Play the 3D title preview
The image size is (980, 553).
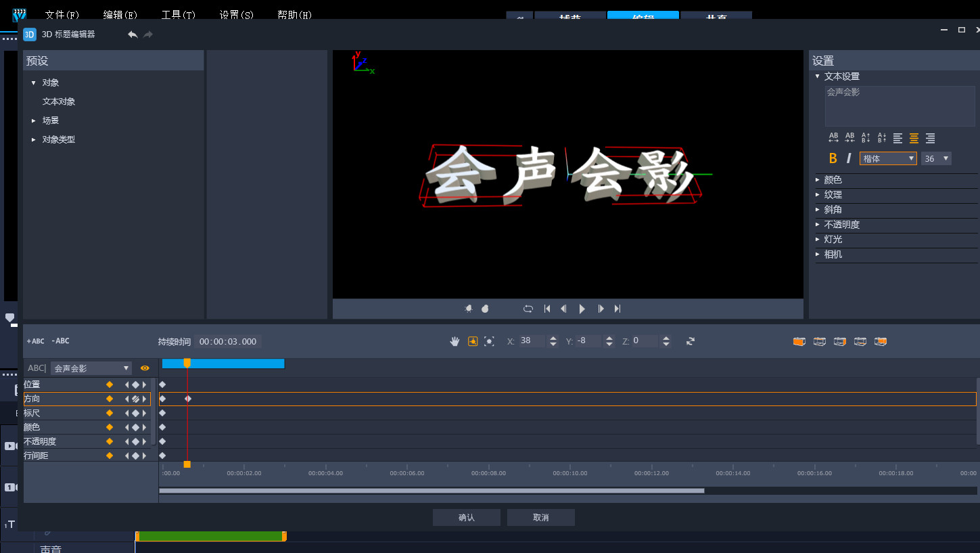click(582, 309)
